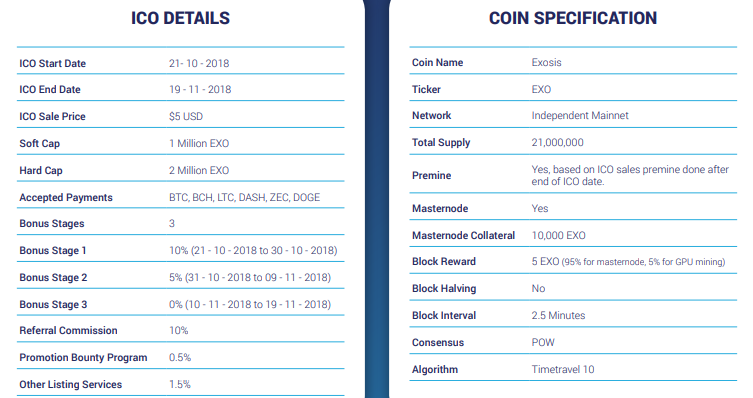Click the Block Interval 2.5 Minutes value

pos(559,315)
